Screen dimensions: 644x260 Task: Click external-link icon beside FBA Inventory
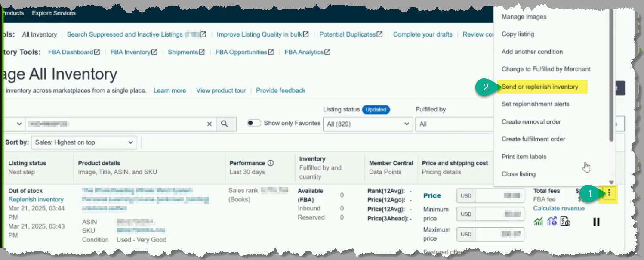154,52
